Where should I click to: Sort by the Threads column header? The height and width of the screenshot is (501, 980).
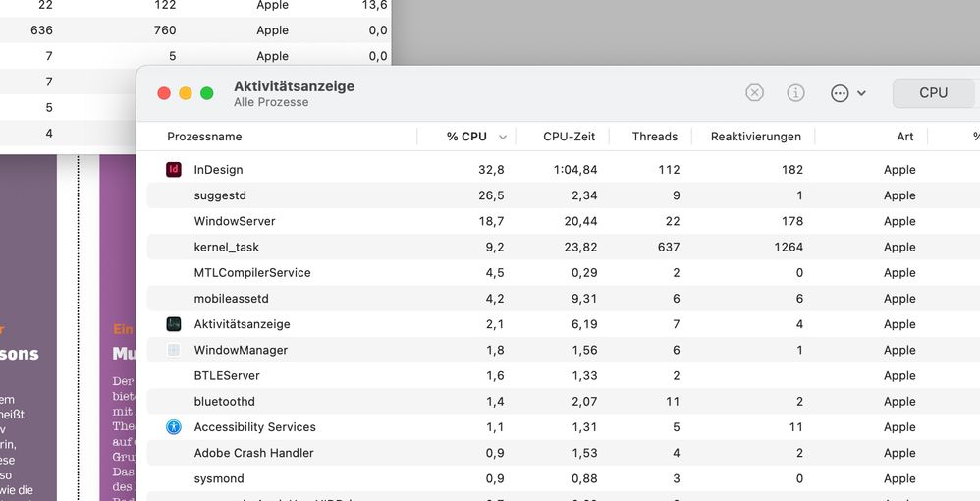pyautogui.click(x=654, y=137)
